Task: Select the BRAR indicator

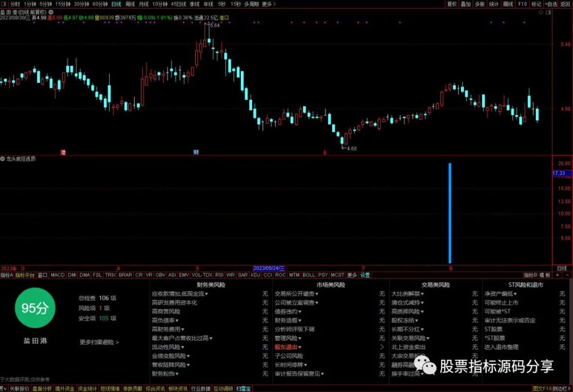Action: [125, 275]
